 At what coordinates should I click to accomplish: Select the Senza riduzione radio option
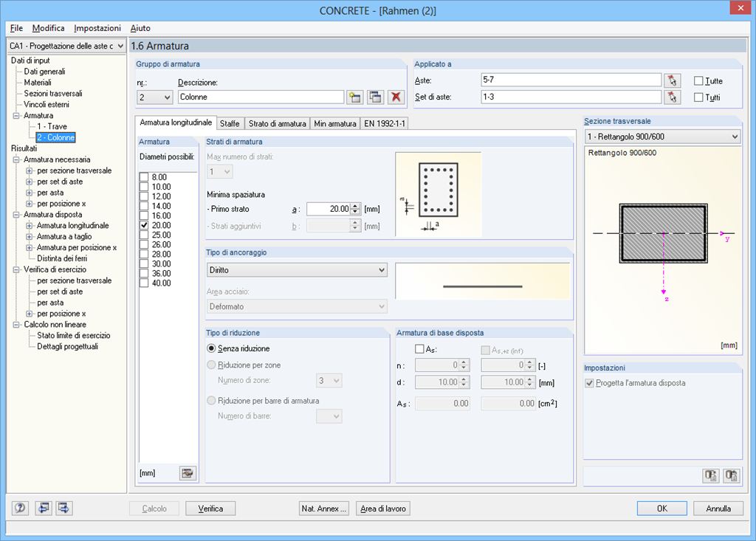click(x=211, y=348)
